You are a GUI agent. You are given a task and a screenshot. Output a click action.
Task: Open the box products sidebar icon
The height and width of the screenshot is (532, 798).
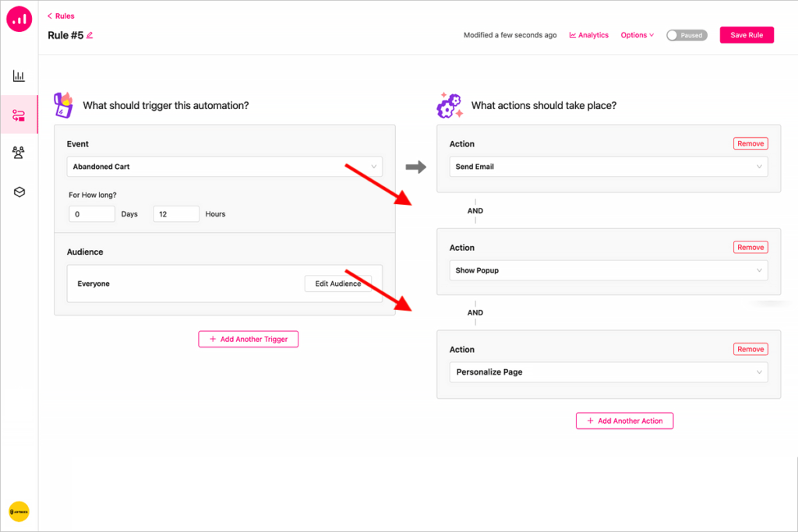[x=19, y=192]
